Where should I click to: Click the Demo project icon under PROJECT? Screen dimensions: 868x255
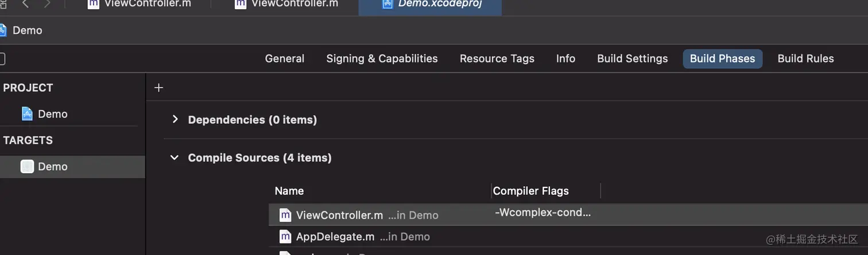(27, 114)
